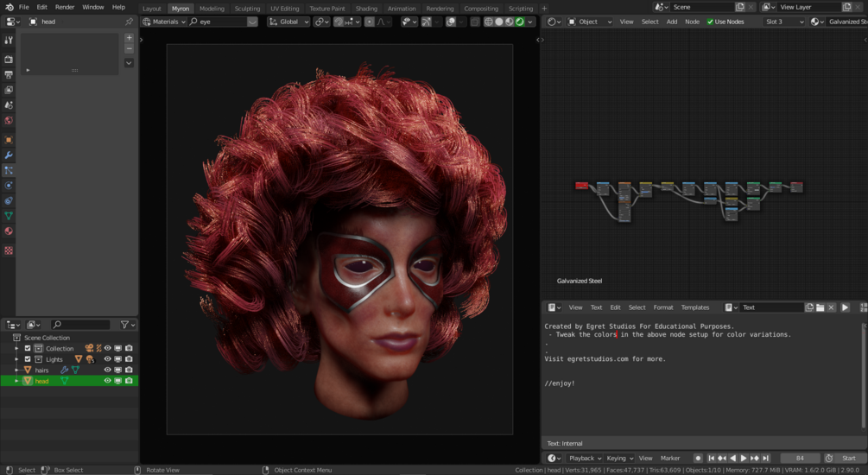Switch to Wireframe viewport shading

click(x=488, y=22)
